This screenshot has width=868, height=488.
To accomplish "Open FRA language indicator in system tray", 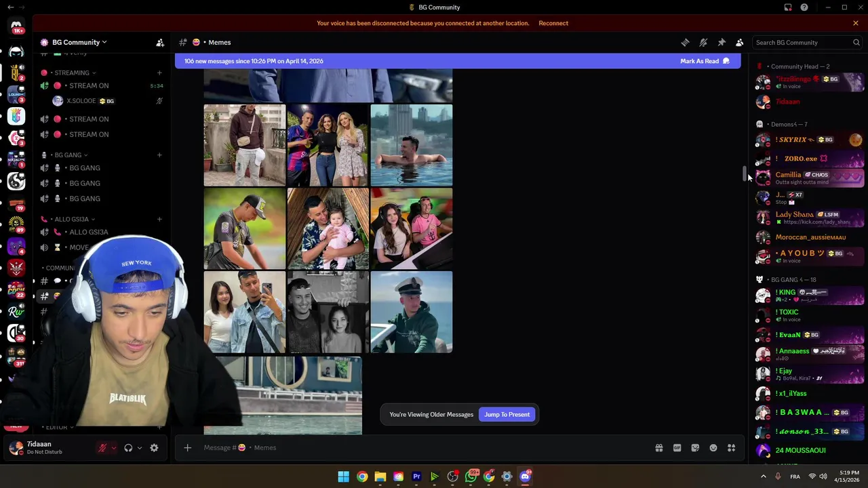I will [x=795, y=476].
